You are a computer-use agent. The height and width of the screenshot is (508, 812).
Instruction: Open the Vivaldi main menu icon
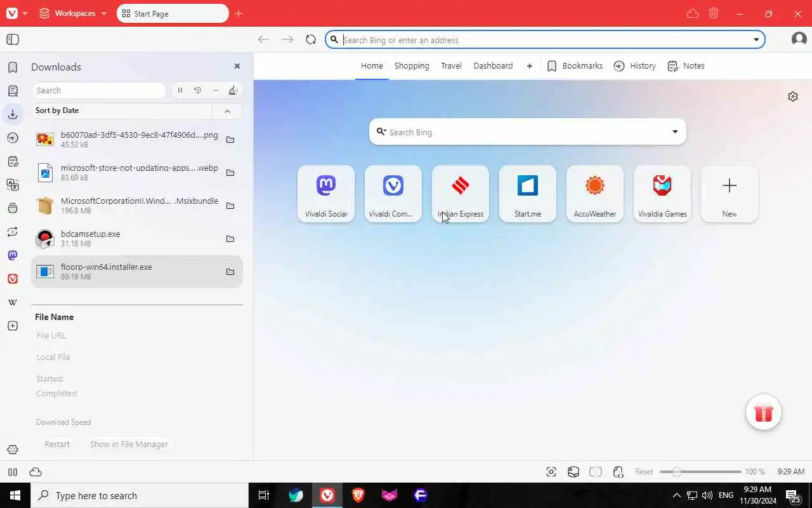point(12,13)
